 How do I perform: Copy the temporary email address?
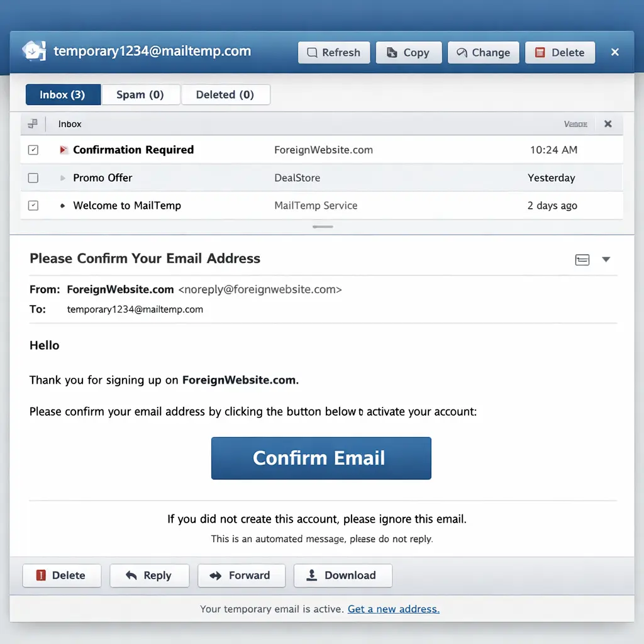(x=409, y=53)
